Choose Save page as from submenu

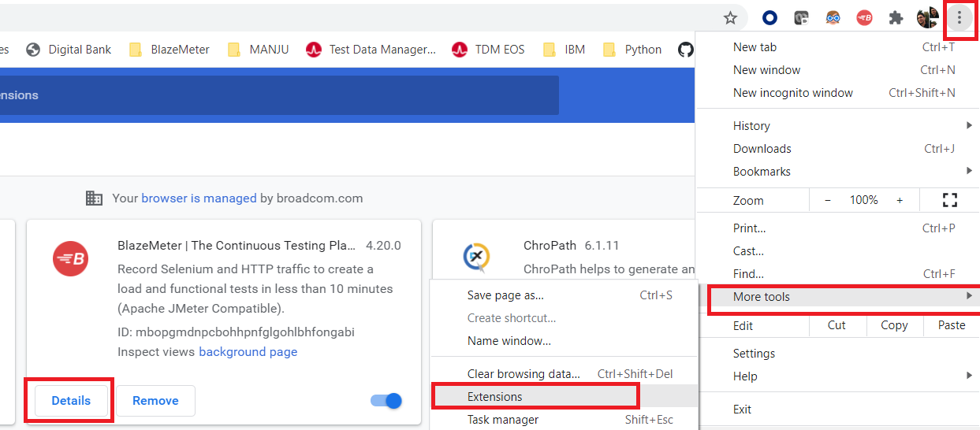tap(563, 296)
